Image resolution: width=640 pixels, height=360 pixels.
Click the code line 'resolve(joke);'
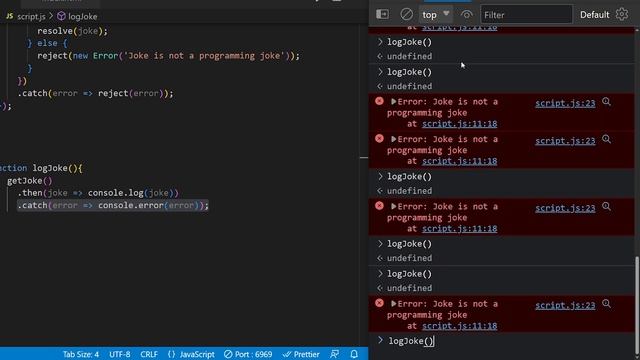[72, 31]
